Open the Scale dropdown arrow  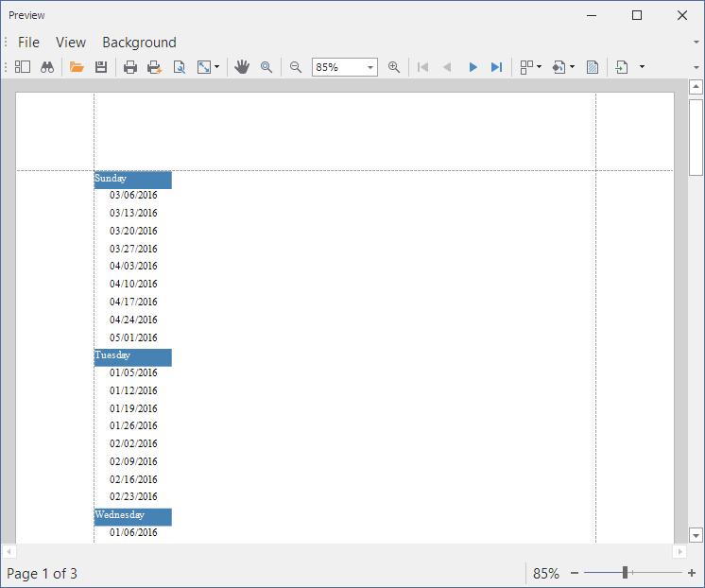[x=216, y=67]
